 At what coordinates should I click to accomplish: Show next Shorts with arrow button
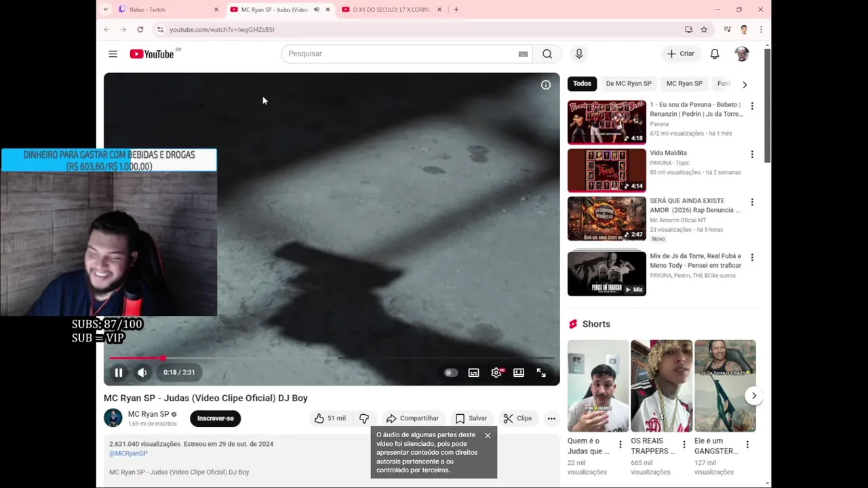(754, 396)
